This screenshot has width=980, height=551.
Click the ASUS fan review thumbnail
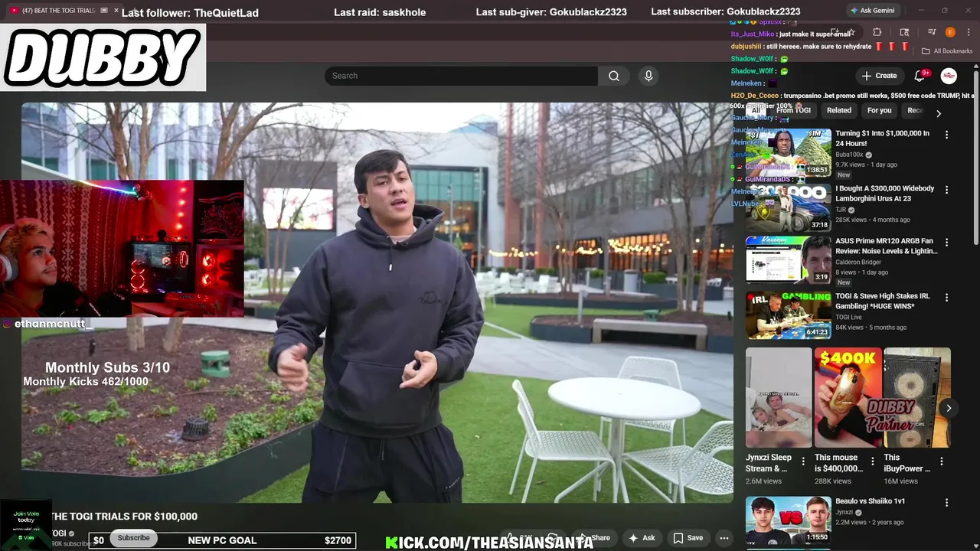(788, 260)
